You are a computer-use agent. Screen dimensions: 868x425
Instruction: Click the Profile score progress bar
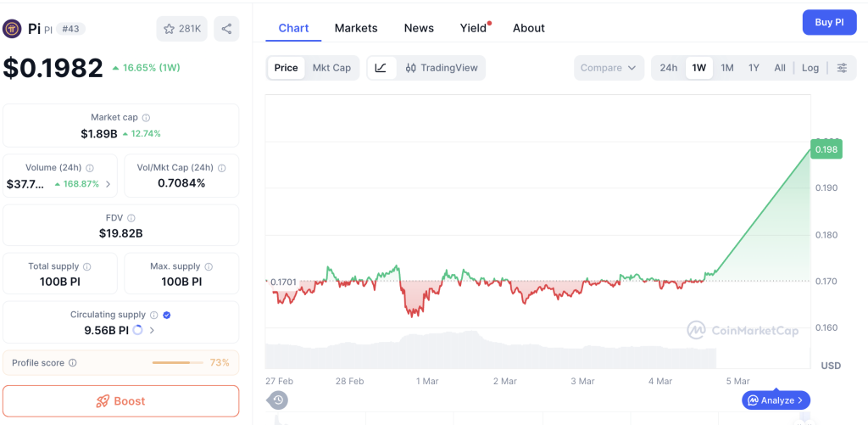click(178, 363)
